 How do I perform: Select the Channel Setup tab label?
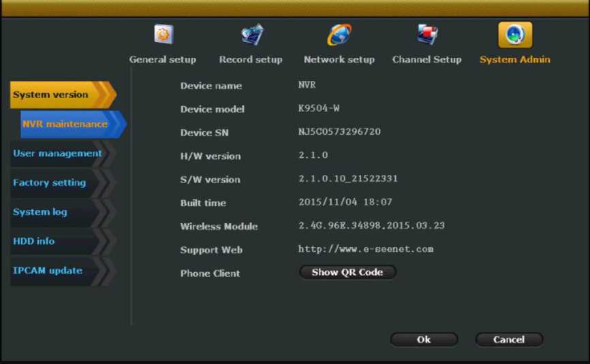click(427, 59)
